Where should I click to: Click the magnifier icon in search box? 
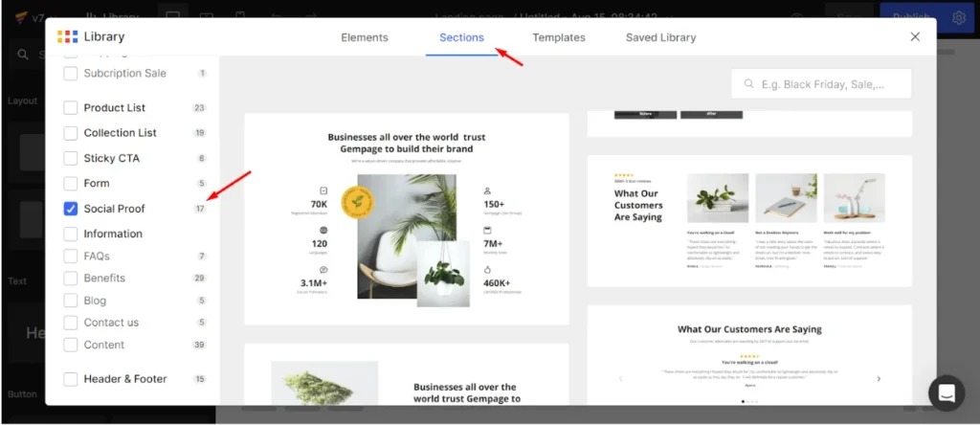(748, 83)
